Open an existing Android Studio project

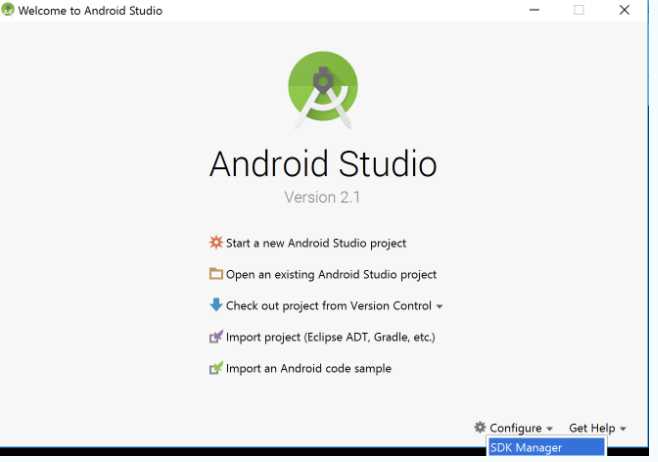pos(331,274)
